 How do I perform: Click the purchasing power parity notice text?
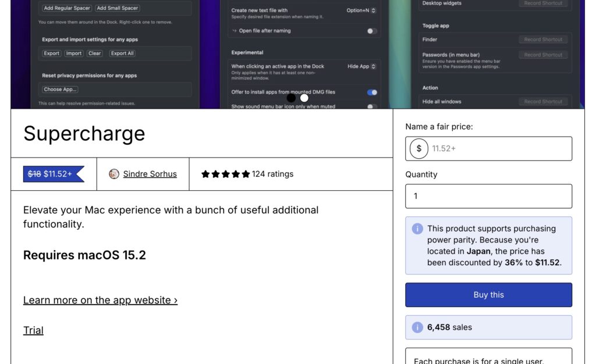point(494,245)
